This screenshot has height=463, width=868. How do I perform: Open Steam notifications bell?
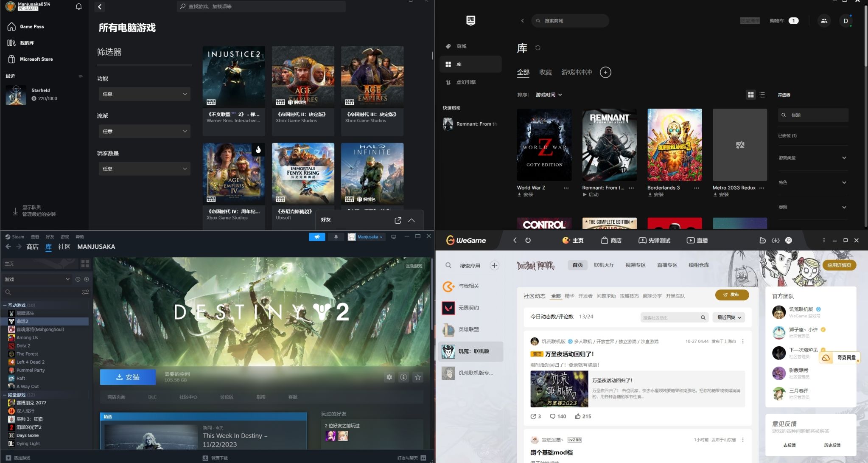pyautogui.click(x=336, y=237)
